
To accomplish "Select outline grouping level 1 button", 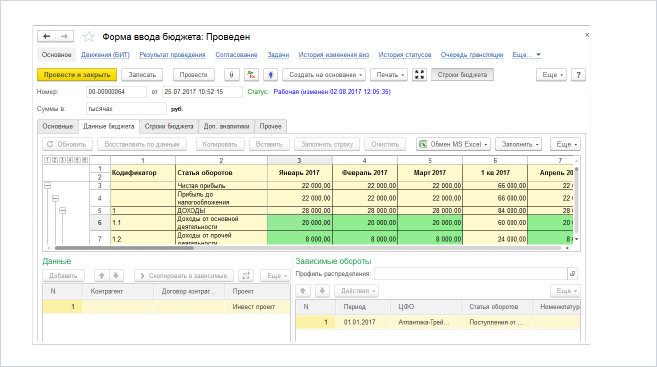I will point(47,160).
